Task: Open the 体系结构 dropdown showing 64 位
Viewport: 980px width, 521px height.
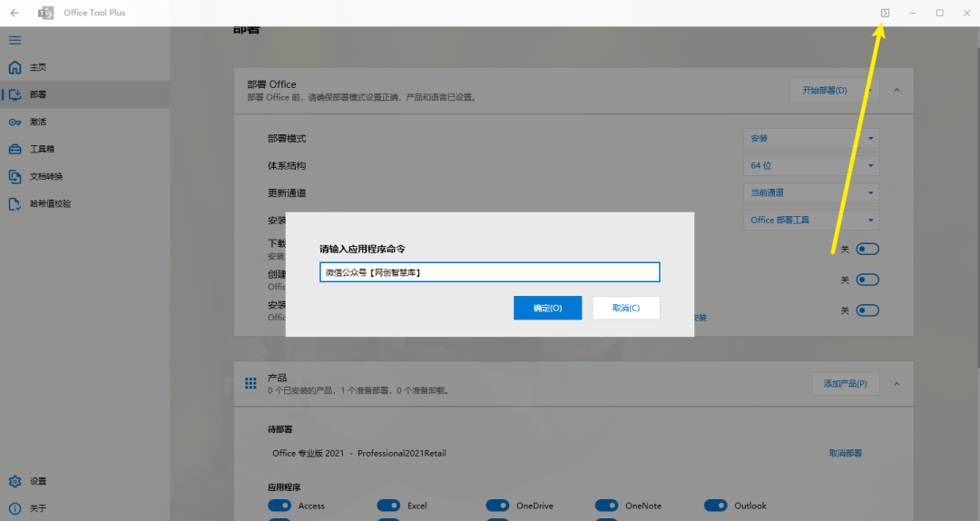Action: [x=810, y=166]
